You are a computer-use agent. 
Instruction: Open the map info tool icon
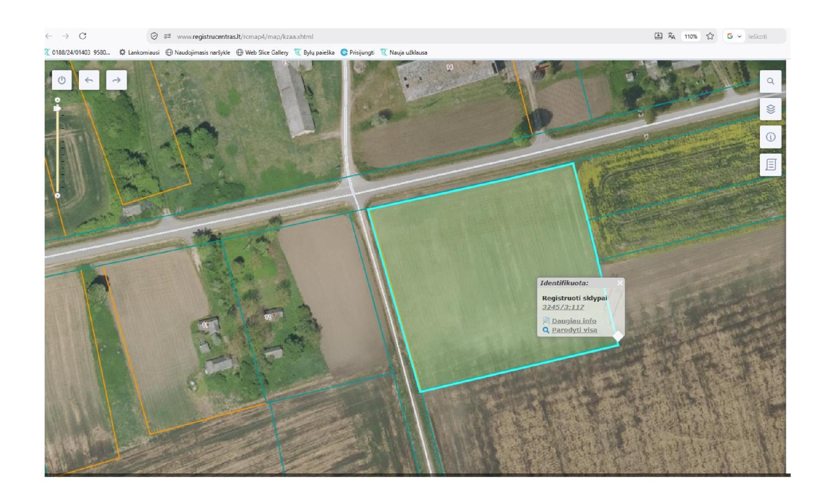point(770,137)
